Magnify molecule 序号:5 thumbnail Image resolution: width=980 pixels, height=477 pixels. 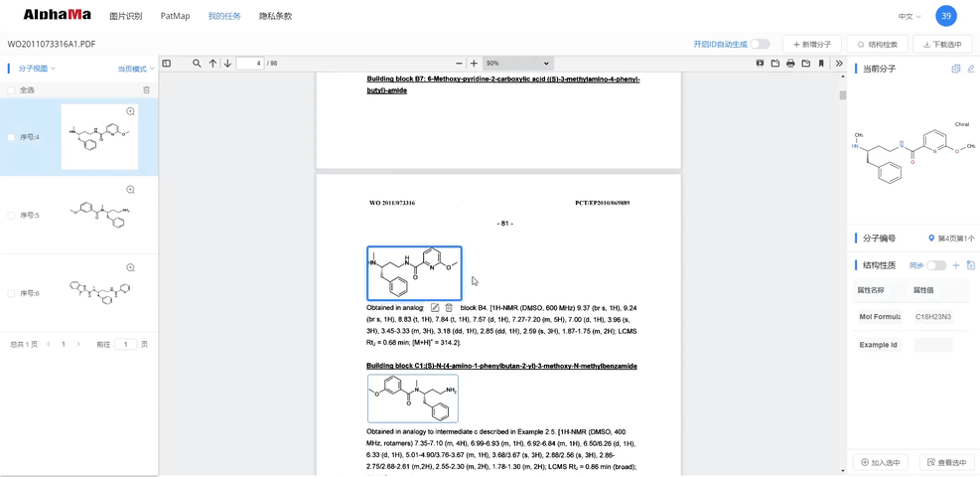coord(131,190)
